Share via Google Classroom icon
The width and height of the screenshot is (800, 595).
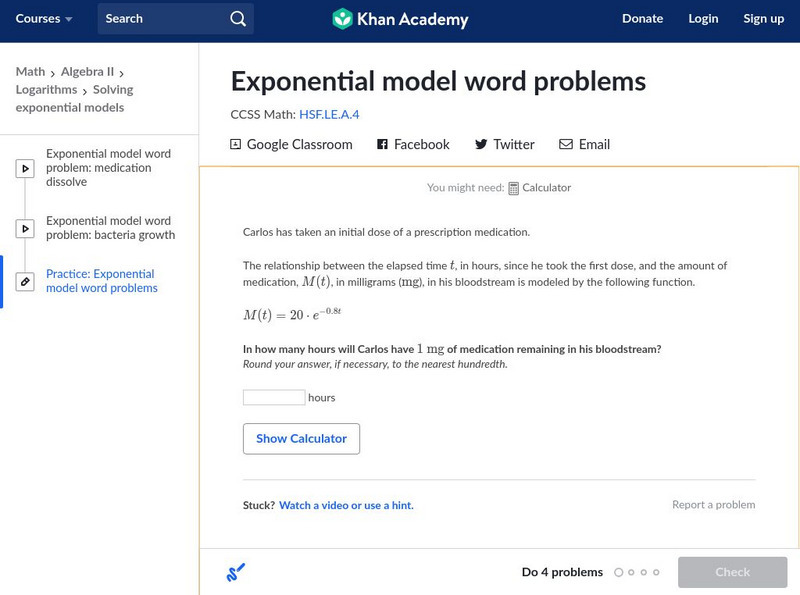(x=236, y=145)
